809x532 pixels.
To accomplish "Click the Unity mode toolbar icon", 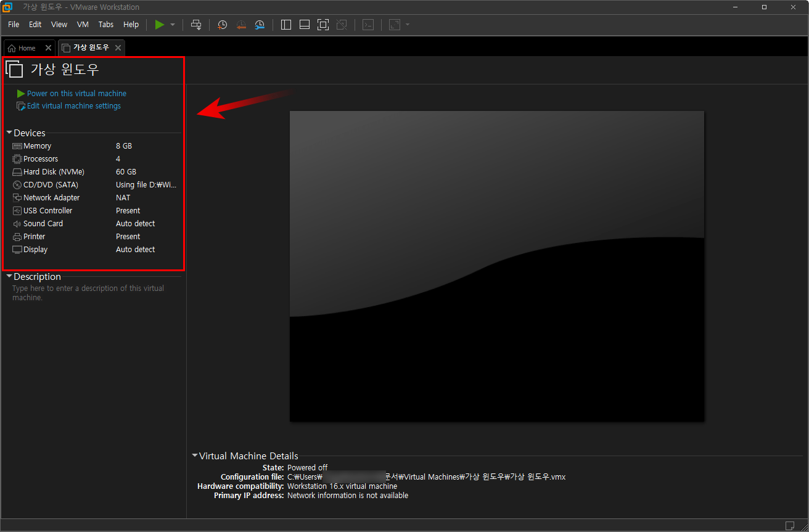I will 342,25.
